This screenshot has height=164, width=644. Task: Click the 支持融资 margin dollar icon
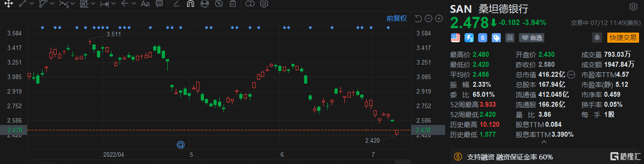[x=458, y=157]
